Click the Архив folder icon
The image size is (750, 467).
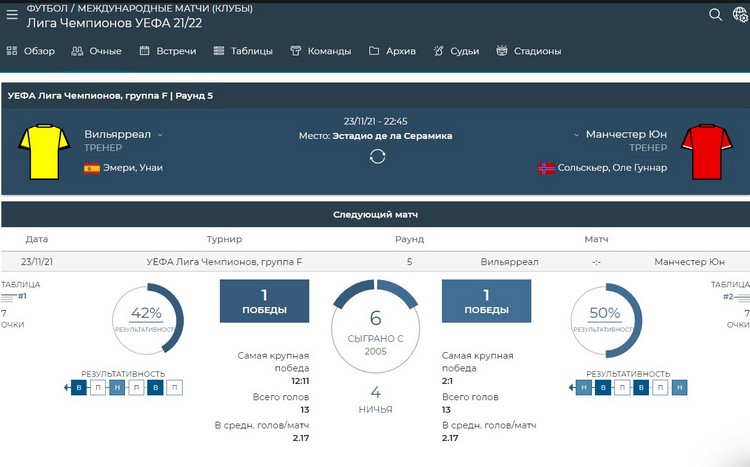click(374, 51)
